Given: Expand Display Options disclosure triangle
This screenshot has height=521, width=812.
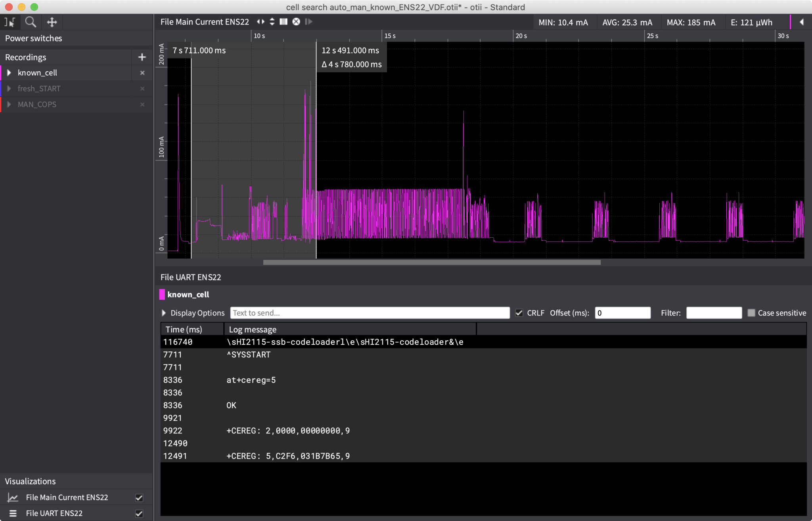Looking at the screenshot, I should pos(164,313).
